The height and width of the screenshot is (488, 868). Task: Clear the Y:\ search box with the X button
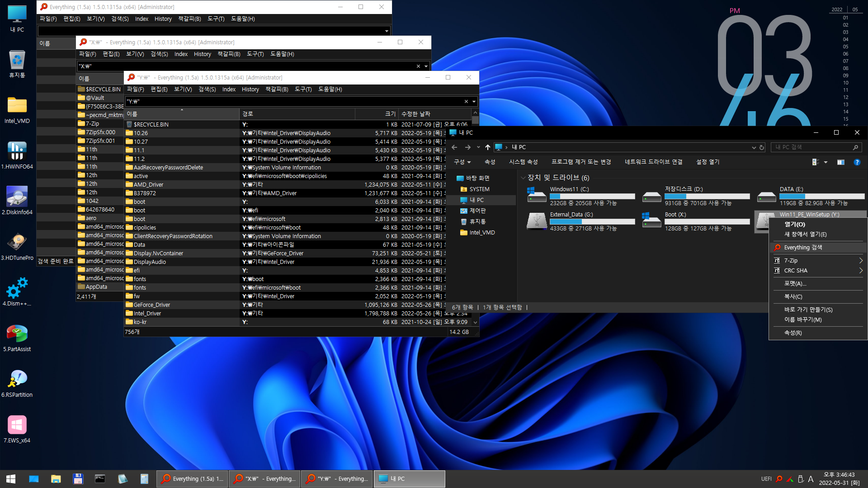point(466,102)
